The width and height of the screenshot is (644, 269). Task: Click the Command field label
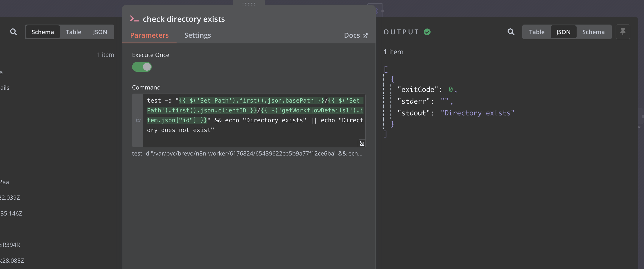coord(146,87)
